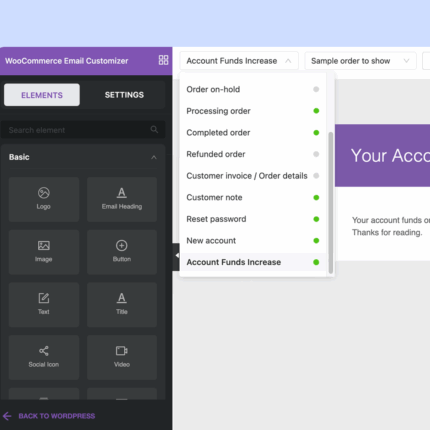Click the back arrow icon at bottom
Screen dimensions: 430x430
[7, 416]
